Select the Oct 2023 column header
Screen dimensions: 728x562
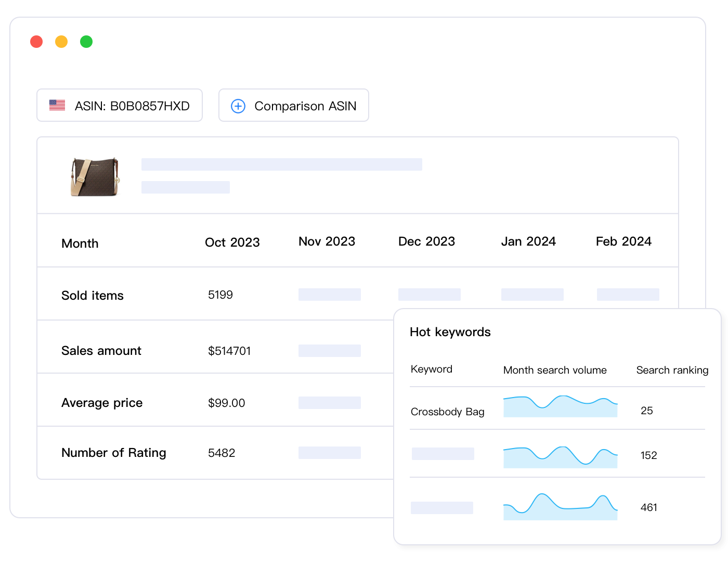pyautogui.click(x=232, y=242)
